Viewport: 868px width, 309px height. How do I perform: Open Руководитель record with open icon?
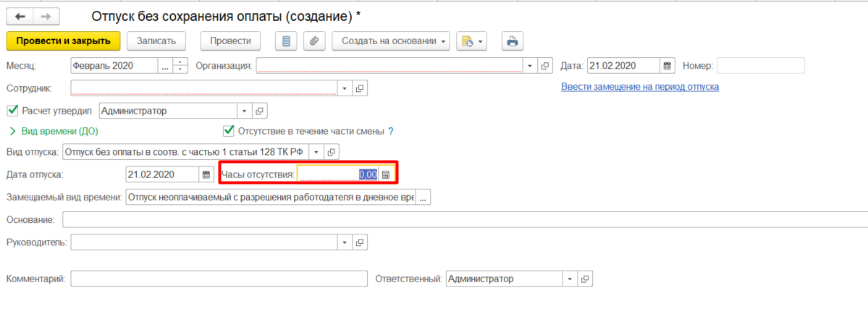[360, 242]
